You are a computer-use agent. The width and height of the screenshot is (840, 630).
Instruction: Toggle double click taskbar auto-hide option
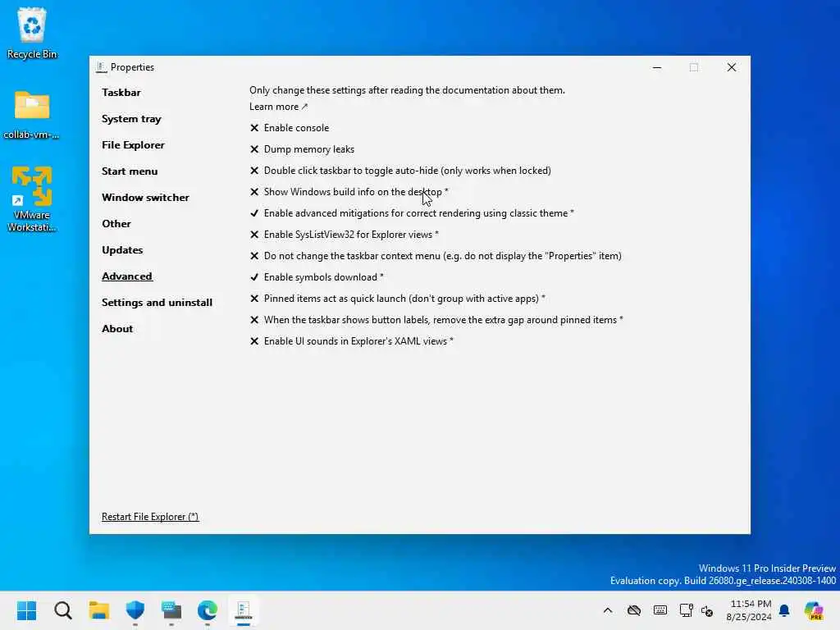pos(400,171)
